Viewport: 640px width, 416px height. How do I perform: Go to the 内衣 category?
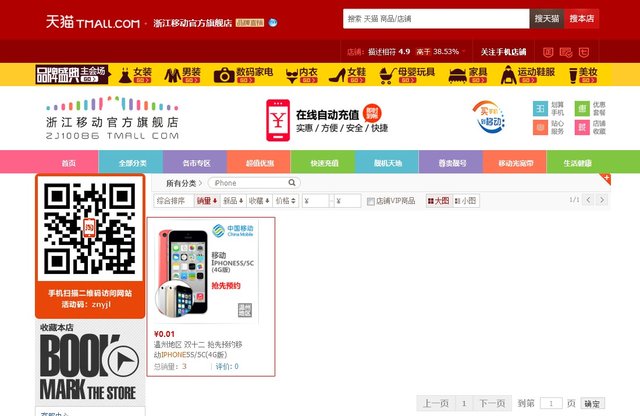[301, 75]
